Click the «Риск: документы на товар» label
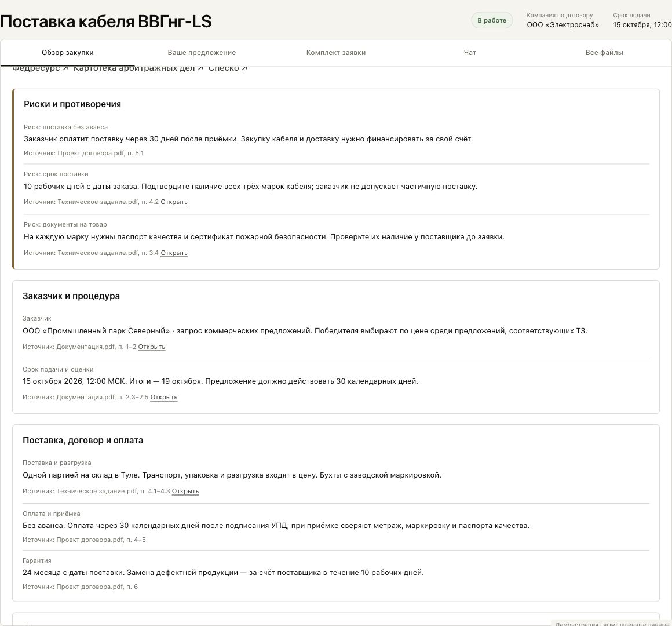 tap(65, 225)
